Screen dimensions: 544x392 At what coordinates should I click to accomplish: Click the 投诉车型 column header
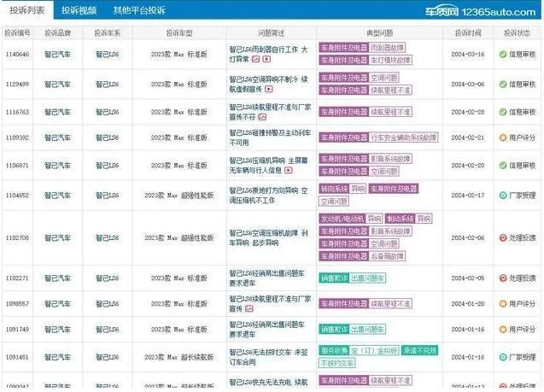tap(179, 33)
